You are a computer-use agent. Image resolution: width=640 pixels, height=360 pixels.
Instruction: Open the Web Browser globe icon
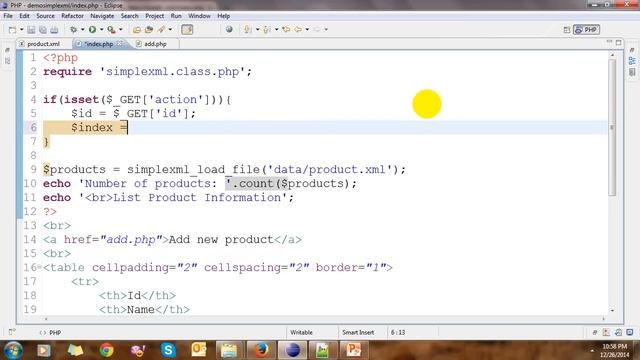click(229, 29)
